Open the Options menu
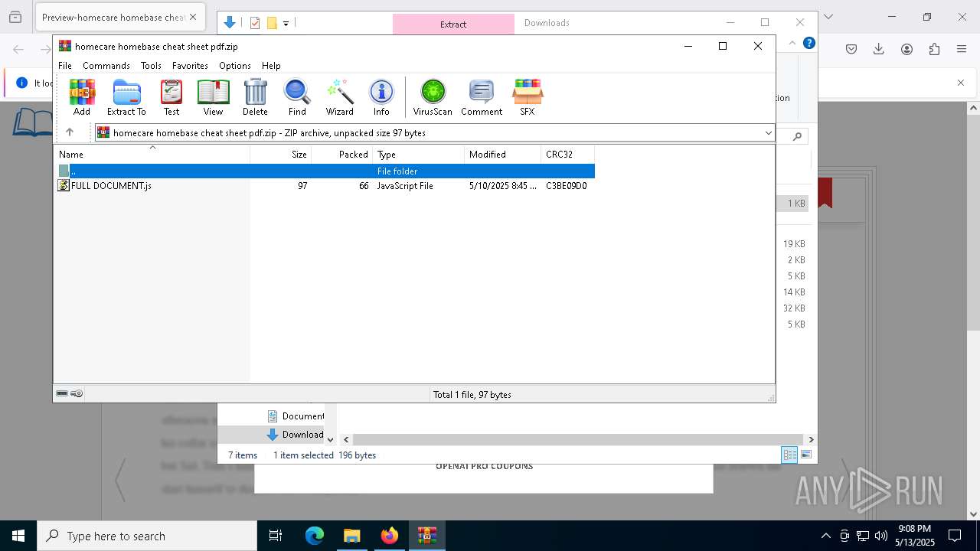 click(x=235, y=66)
